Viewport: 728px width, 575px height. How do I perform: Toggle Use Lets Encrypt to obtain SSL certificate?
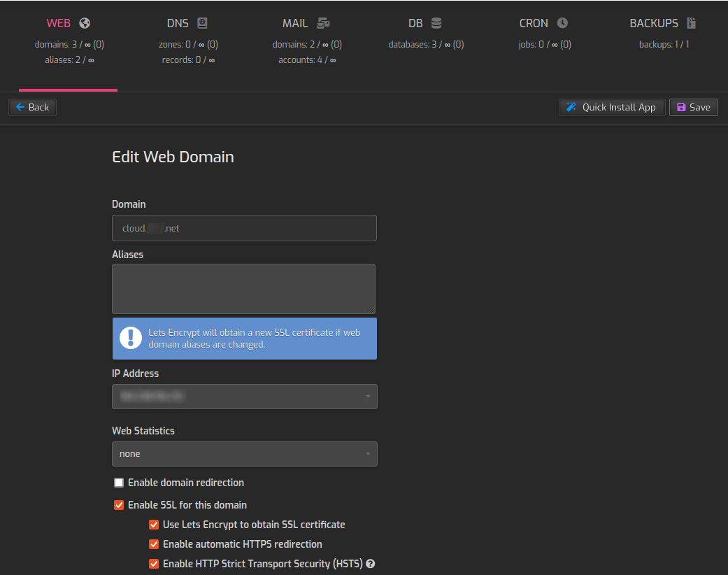pyautogui.click(x=154, y=525)
